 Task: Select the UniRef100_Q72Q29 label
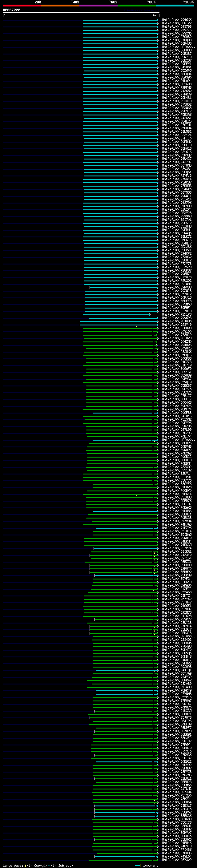click(x=177, y=335)
